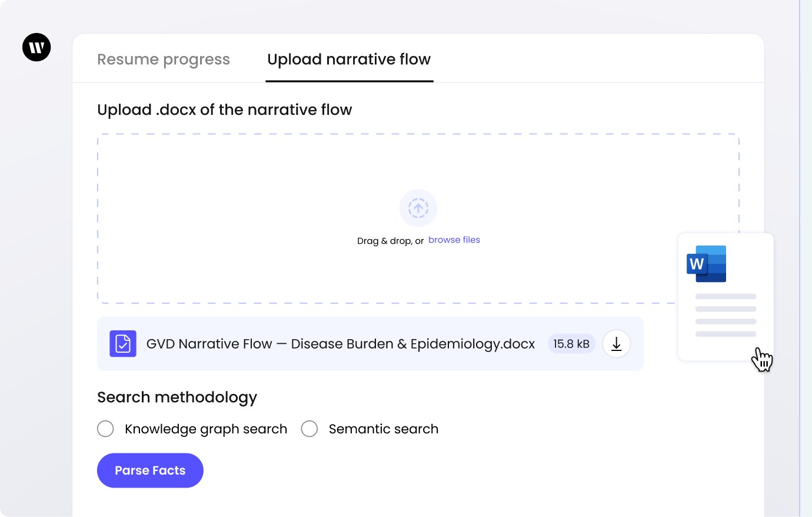
Task: Click the grabbing hand cursor icon
Action: (762, 359)
